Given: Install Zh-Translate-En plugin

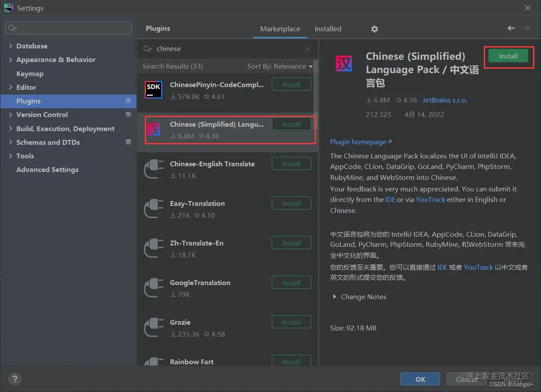Looking at the screenshot, I should click(x=291, y=243).
